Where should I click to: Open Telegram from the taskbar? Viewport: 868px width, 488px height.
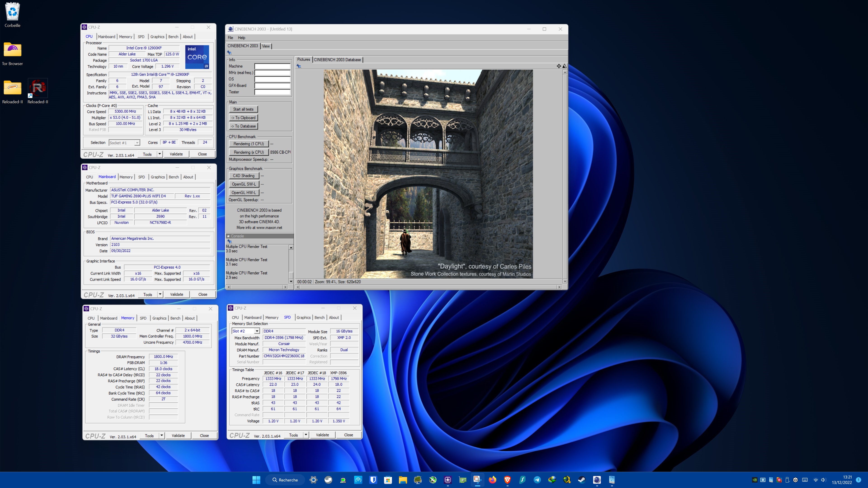tap(537, 480)
